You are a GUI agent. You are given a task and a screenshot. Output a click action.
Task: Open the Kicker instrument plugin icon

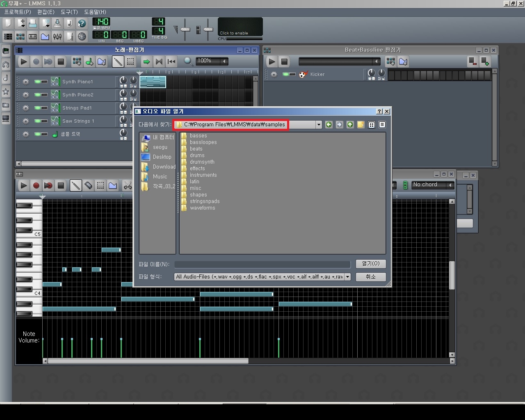click(303, 74)
